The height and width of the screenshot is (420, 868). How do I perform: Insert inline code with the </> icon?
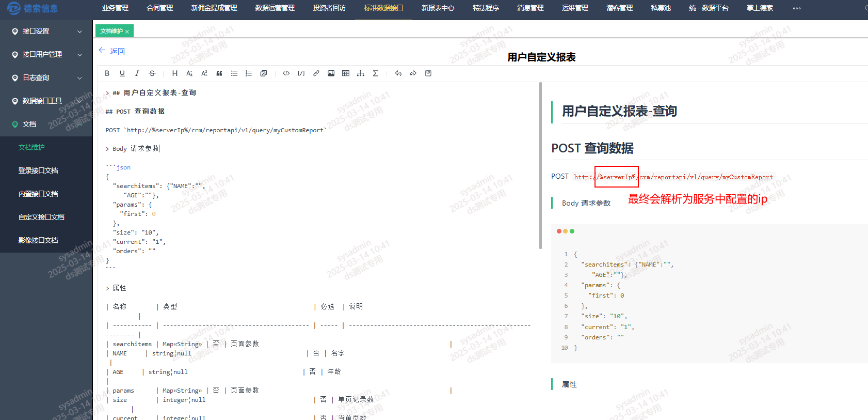click(x=286, y=73)
